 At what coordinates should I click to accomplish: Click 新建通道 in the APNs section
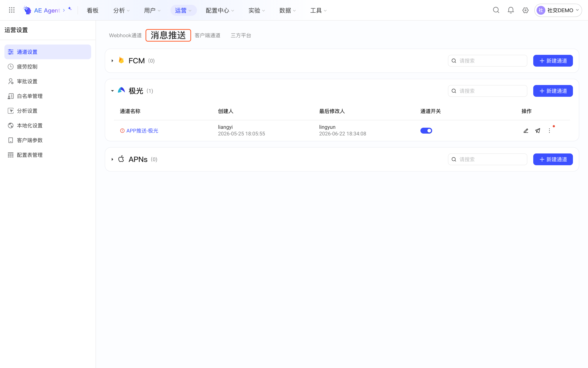tap(553, 159)
